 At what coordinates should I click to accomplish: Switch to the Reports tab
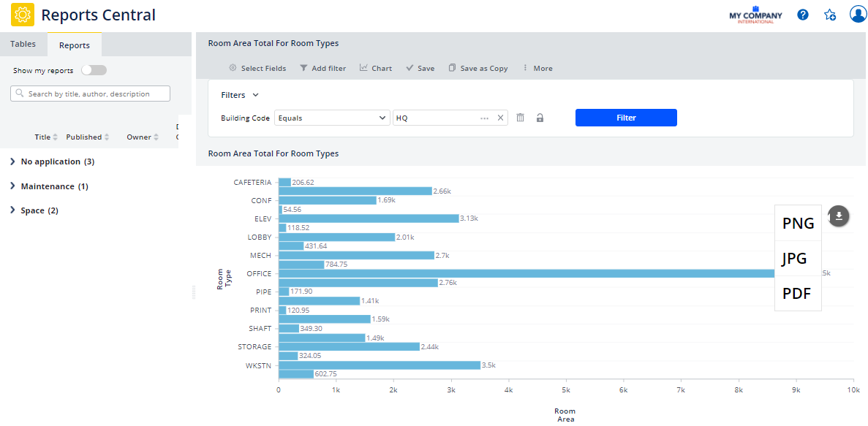[74, 45]
